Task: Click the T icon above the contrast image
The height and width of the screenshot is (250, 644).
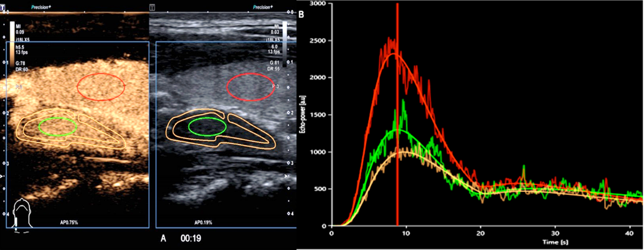Action: pyautogui.click(x=4, y=8)
